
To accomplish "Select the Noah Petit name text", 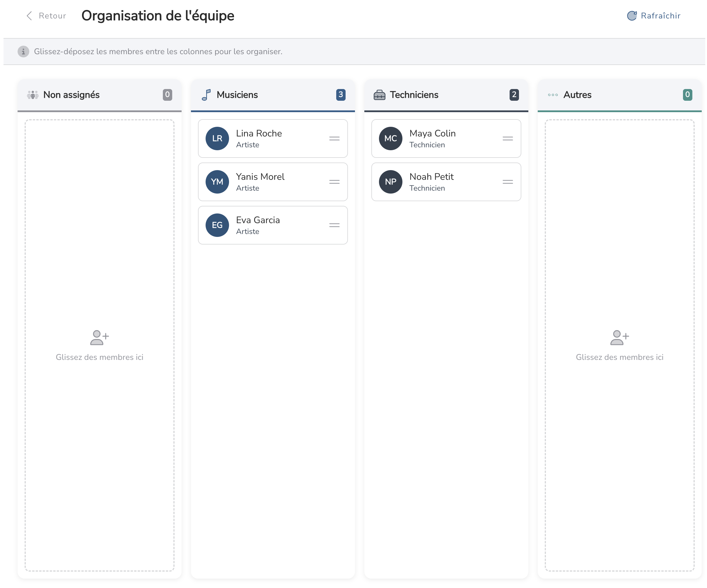I will pyautogui.click(x=432, y=177).
